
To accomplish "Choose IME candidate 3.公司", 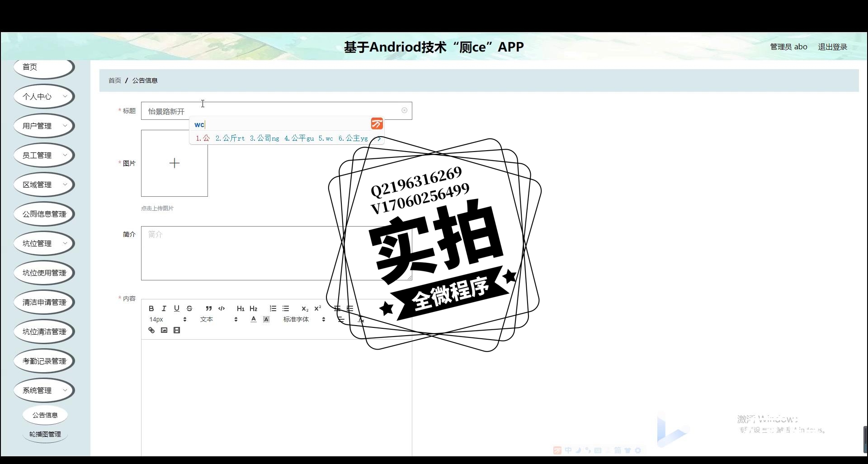I will [264, 138].
